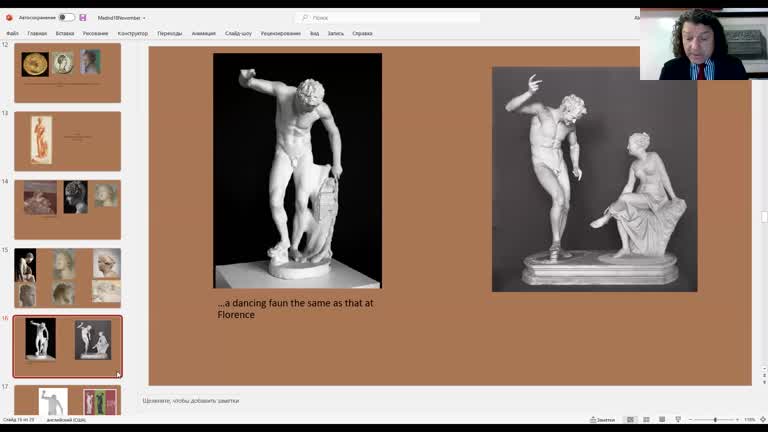
Task: Click the purple Save icon
Action: click(83, 18)
